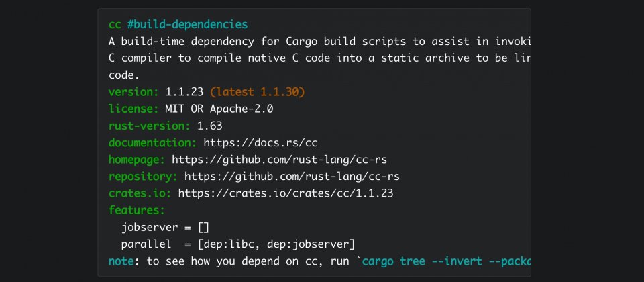
Task: Click the 'license:' label
Action: coord(133,109)
